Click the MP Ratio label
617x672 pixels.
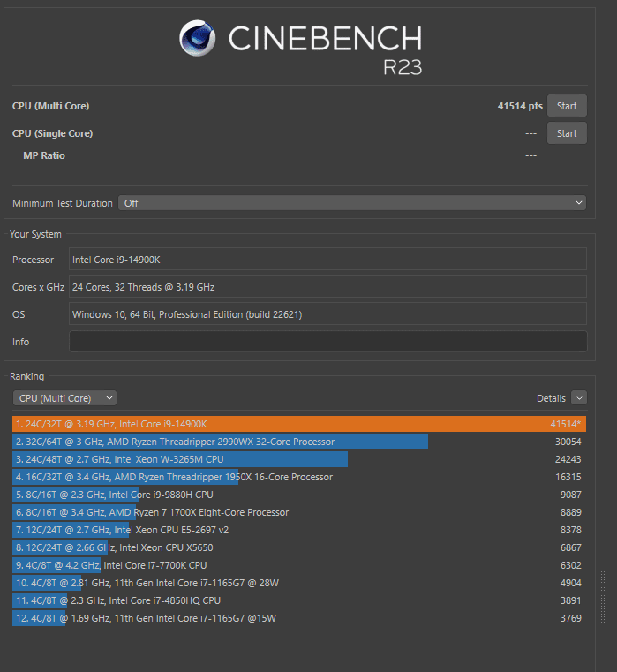pyautogui.click(x=44, y=155)
